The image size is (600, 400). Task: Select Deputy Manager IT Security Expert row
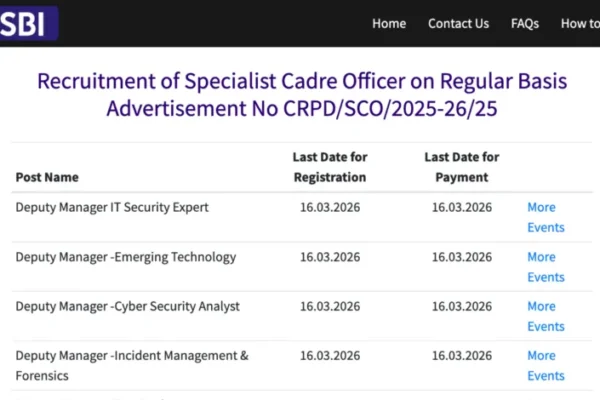tap(112, 207)
